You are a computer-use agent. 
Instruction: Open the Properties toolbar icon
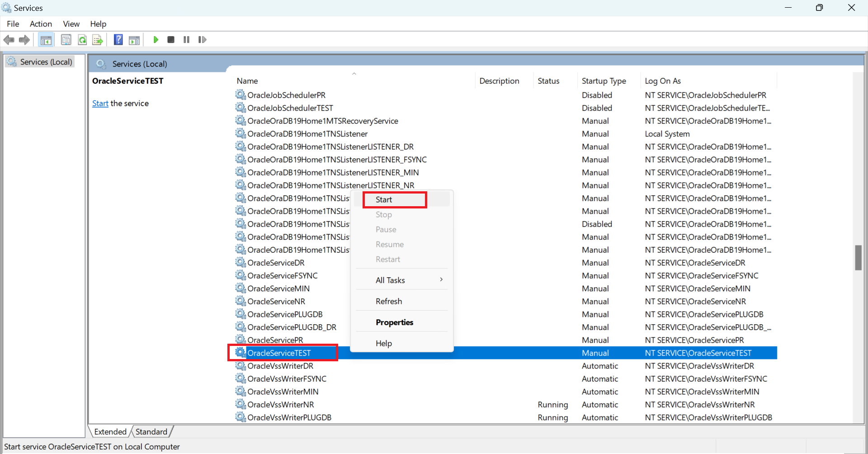(x=66, y=40)
